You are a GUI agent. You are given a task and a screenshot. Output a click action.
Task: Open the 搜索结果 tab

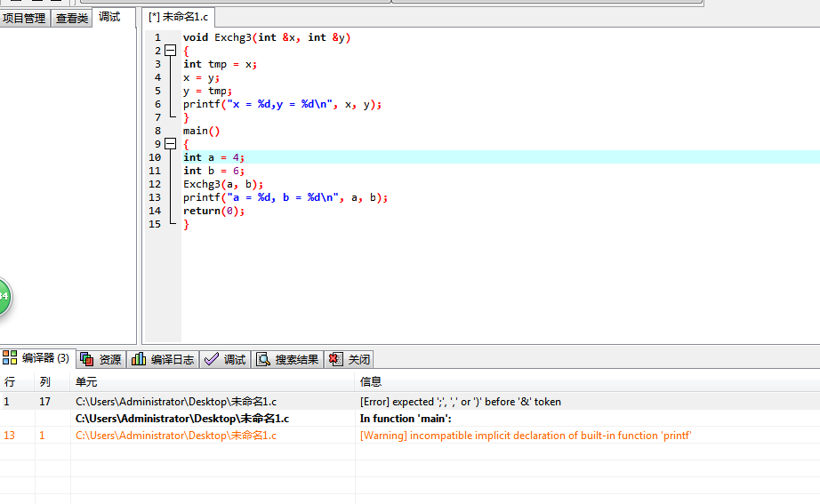pos(287,360)
